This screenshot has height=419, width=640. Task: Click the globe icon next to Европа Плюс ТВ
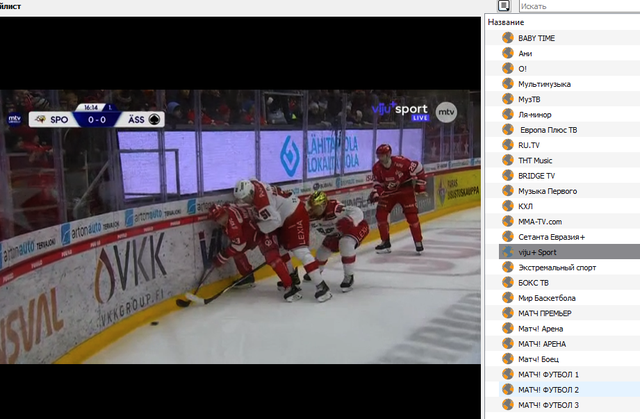pos(508,129)
